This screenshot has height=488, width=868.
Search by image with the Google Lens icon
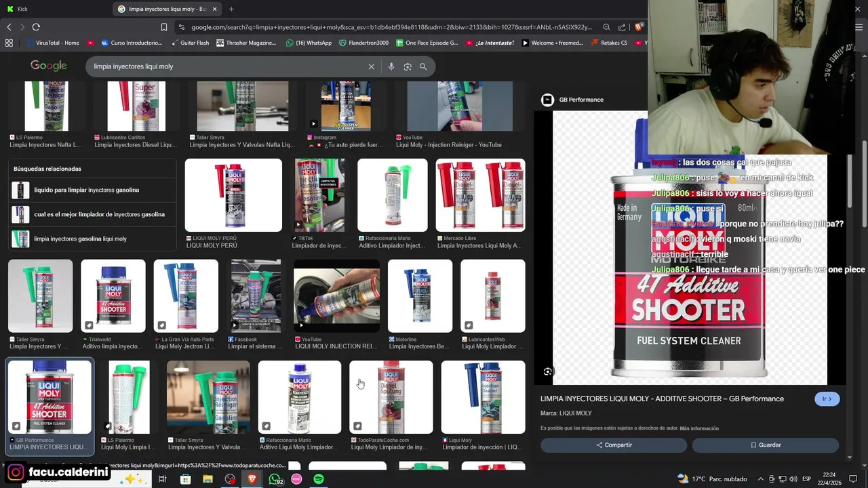(408, 66)
